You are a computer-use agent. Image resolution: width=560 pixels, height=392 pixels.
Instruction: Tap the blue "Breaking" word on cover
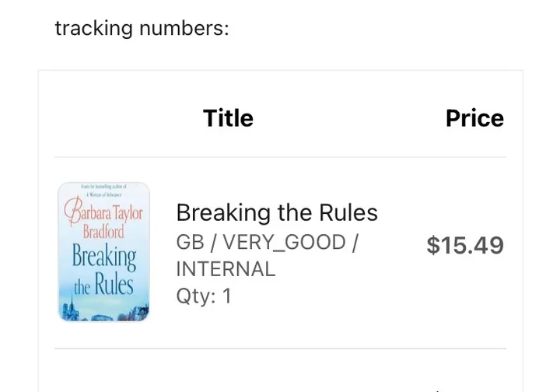[104, 258]
